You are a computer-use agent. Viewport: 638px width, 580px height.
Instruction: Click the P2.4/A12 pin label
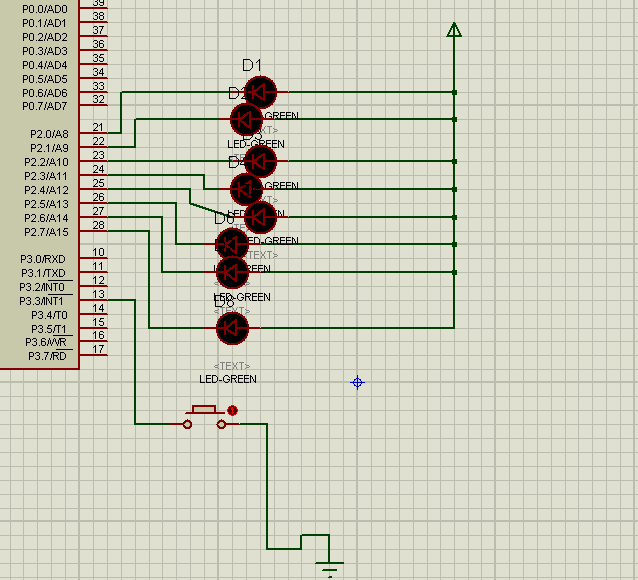pos(46,190)
